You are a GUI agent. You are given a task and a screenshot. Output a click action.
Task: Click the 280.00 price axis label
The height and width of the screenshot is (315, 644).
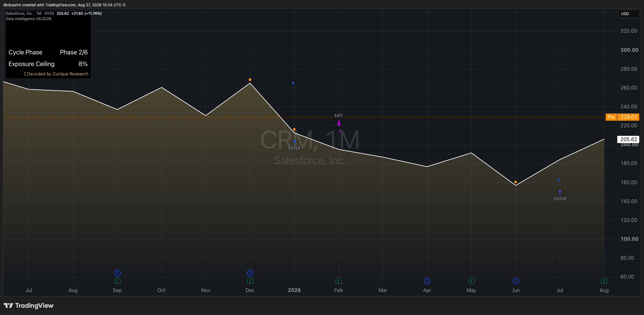[629, 69]
